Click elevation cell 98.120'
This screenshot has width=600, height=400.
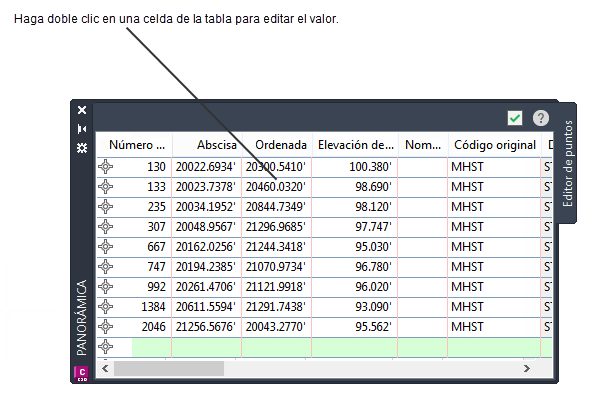[355, 207]
